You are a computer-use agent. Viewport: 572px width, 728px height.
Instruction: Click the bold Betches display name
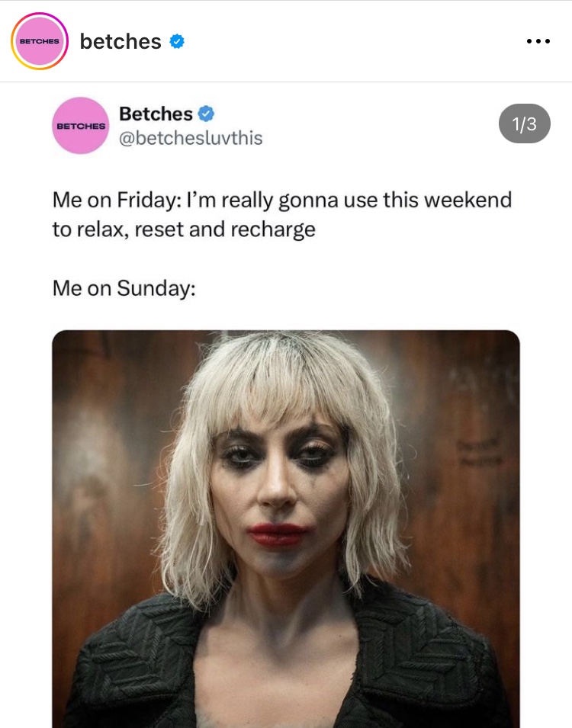pyautogui.click(x=156, y=114)
